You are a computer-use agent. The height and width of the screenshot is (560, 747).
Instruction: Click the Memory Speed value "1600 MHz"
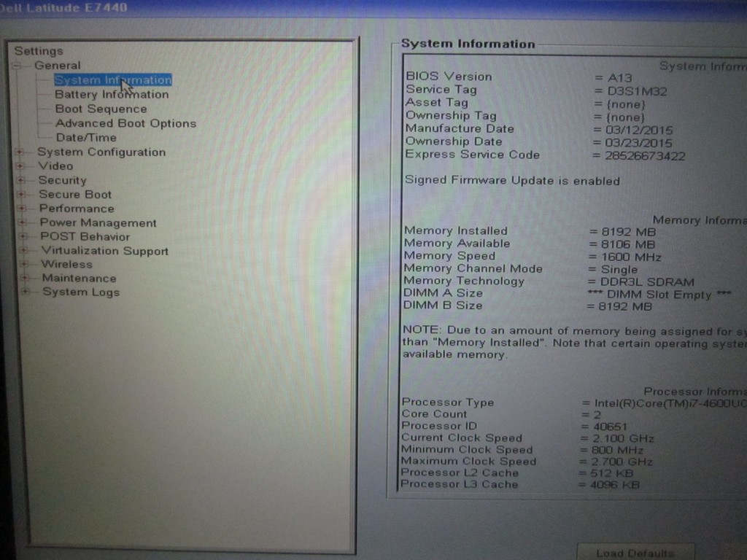(x=631, y=257)
